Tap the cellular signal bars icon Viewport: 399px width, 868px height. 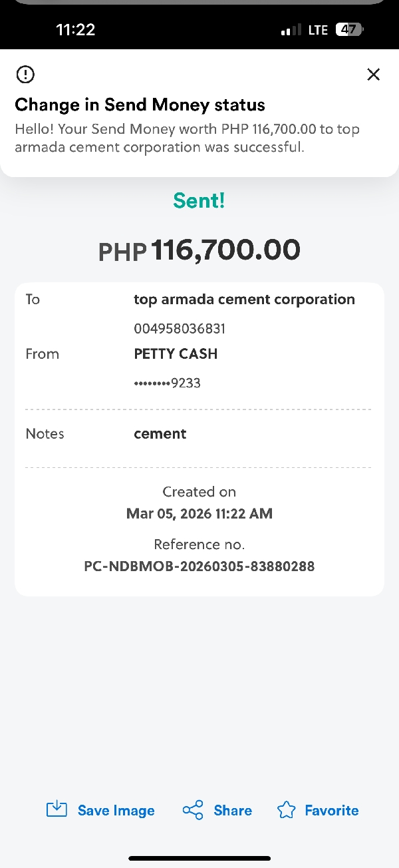[x=291, y=31]
